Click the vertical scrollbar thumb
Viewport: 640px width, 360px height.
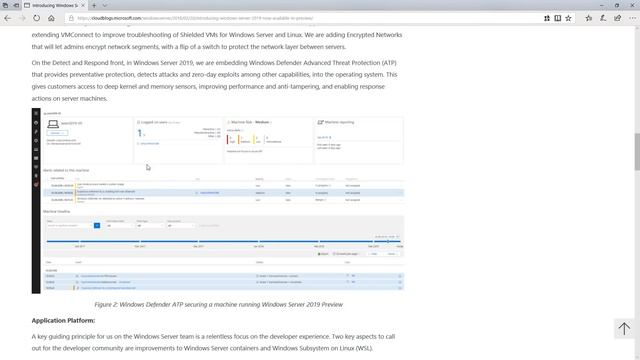click(637, 151)
